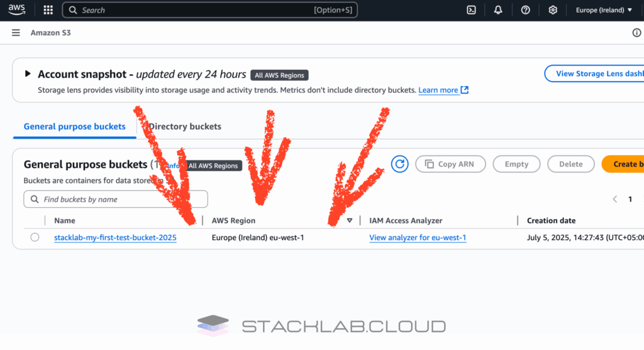Image resolution: width=644 pixels, height=350 pixels.
Task: Follow the Learn more link
Action: pos(438,90)
